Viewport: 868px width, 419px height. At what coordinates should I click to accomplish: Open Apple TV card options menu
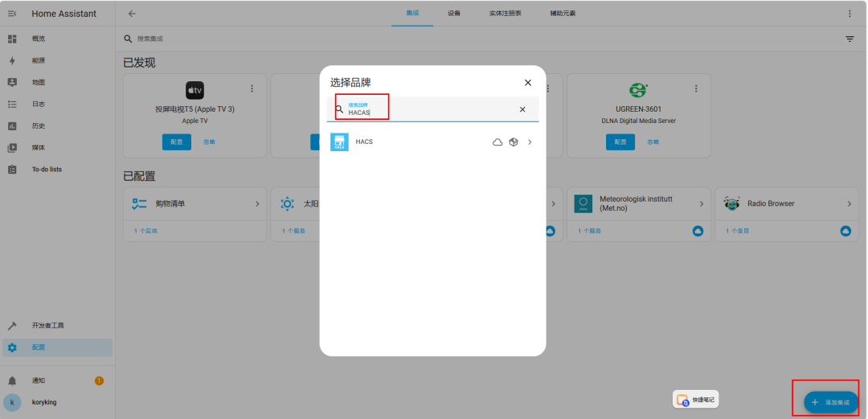pos(252,88)
